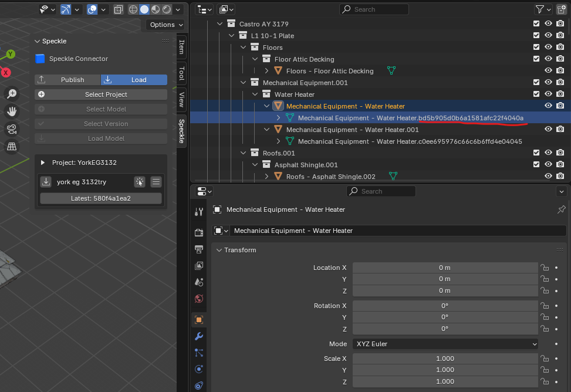Image resolution: width=571 pixels, height=392 pixels.
Task: Open the Item sidebar tab
Action: 181,48
